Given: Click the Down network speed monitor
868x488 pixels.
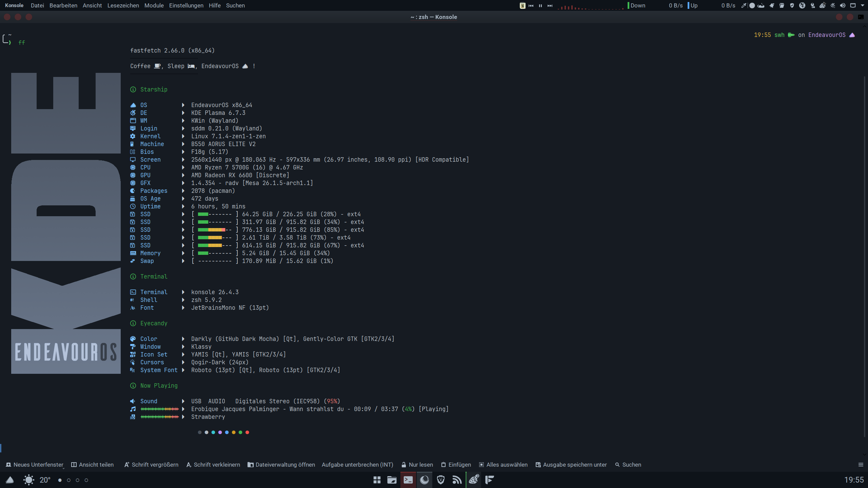Looking at the screenshot, I should click(655, 5).
